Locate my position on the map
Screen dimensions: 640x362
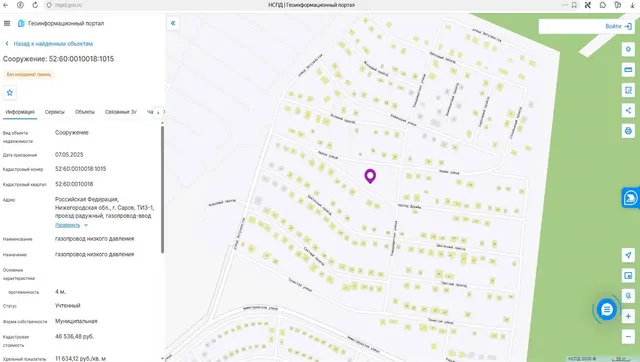coord(628,255)
